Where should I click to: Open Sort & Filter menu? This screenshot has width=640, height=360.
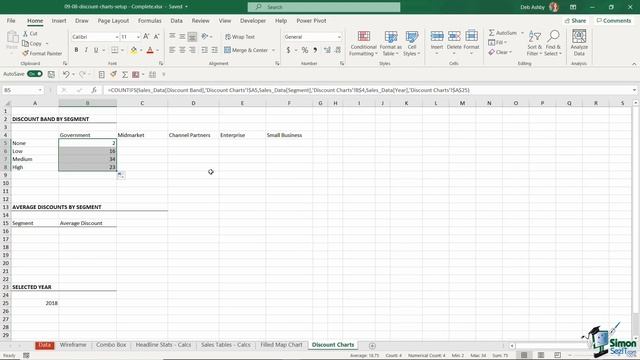[x=534, y=43]
